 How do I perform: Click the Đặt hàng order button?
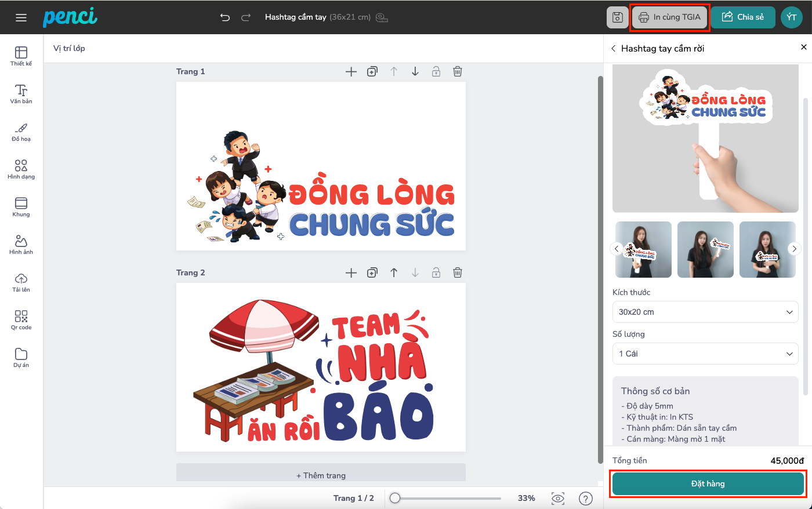pos(708,483)
